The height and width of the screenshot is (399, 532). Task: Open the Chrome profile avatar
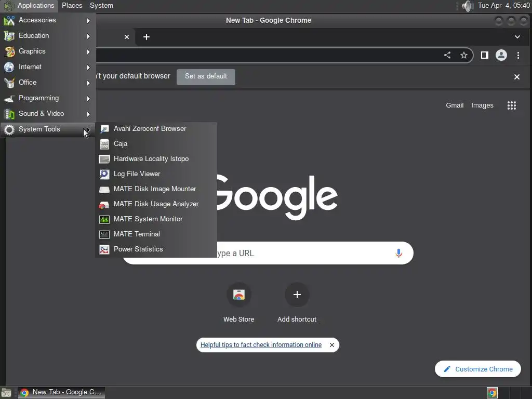[x=501, y=55]
